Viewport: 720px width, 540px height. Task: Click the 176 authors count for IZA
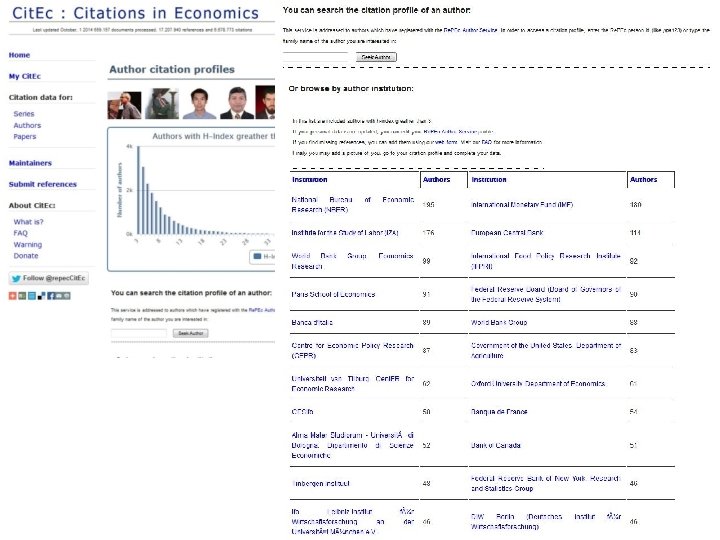428,233
